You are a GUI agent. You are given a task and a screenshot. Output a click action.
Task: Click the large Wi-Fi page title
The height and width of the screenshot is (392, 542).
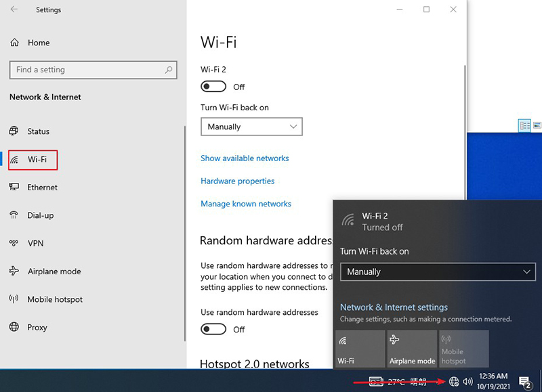point(218,43)
